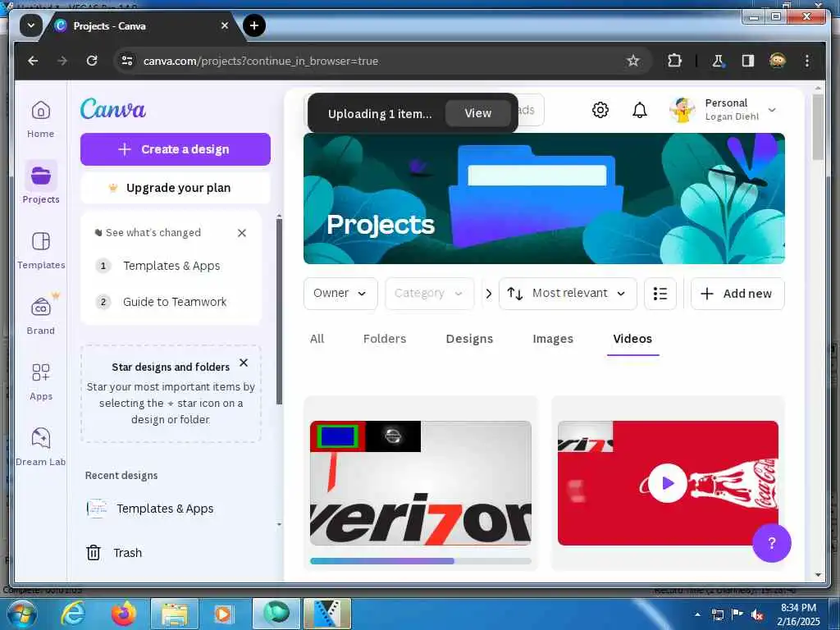Play the Coca-Cola video

pos(667,482)
